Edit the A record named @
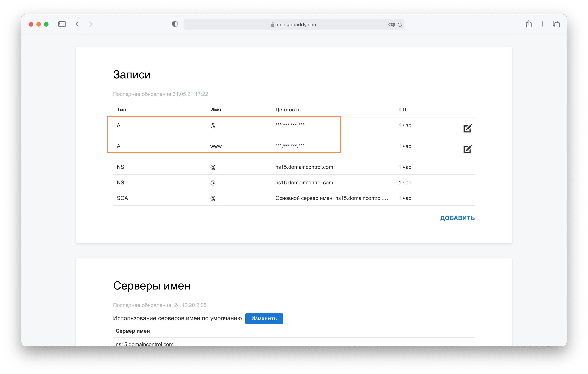Screen dimensions: 588x374 [468, 128]
